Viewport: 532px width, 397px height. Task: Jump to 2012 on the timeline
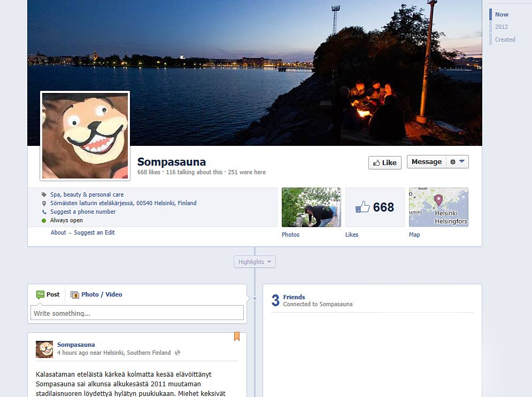[502, 27]
